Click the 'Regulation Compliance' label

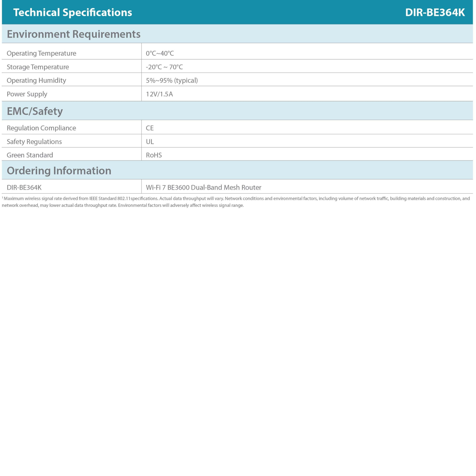tap(41, 128)
